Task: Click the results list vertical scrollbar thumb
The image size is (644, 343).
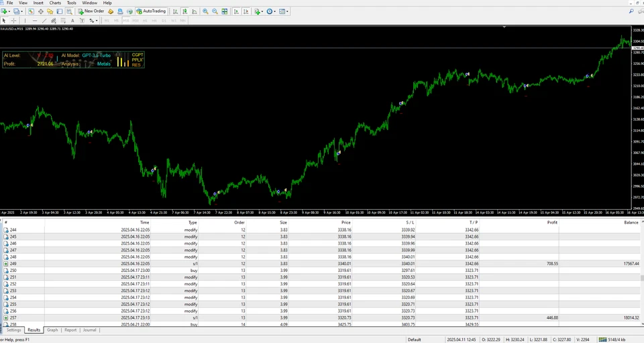Action: pyautogui.click(x=642, y=278)
